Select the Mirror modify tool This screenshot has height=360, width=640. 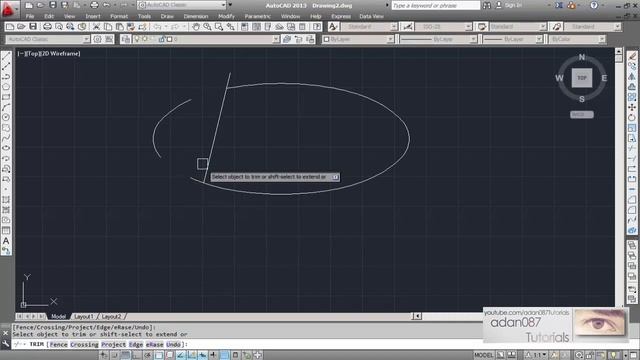pyautogui.click(x=632, y=77)
